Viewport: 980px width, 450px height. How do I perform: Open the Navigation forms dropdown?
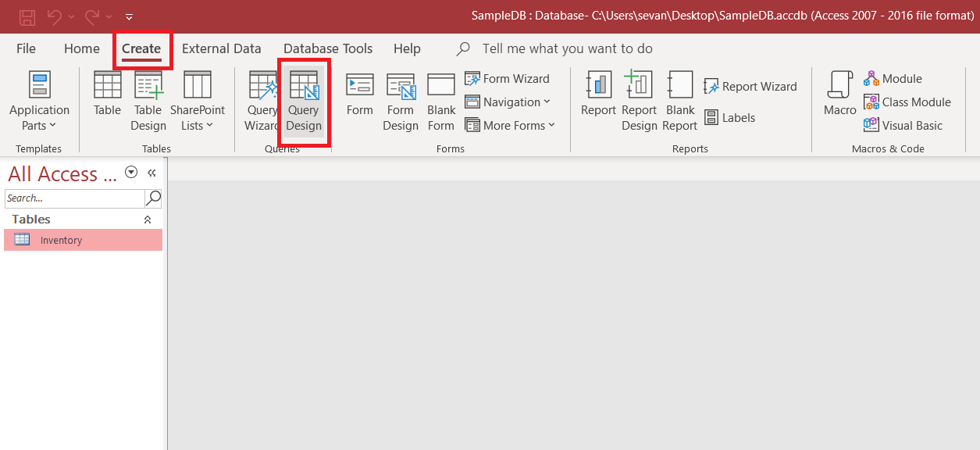coord(508,102)
